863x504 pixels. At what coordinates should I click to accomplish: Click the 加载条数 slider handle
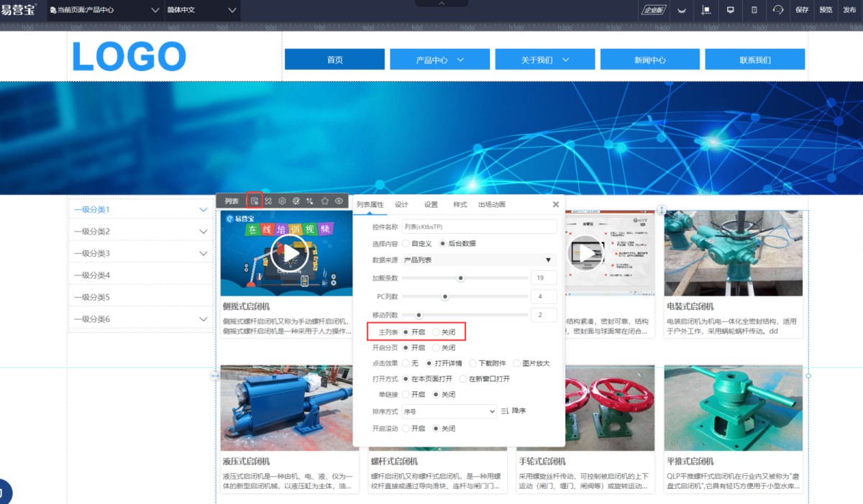tap(461, 278)
